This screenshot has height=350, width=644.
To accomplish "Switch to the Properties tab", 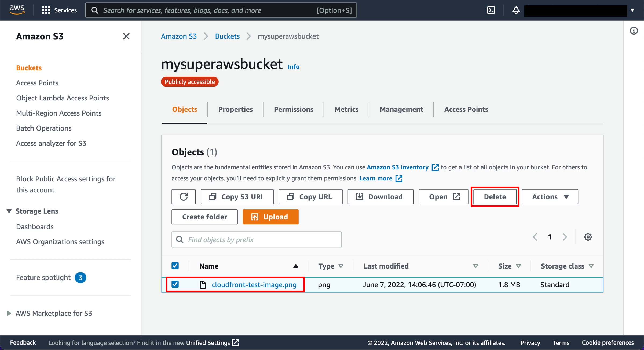I will tap(235, 109).
